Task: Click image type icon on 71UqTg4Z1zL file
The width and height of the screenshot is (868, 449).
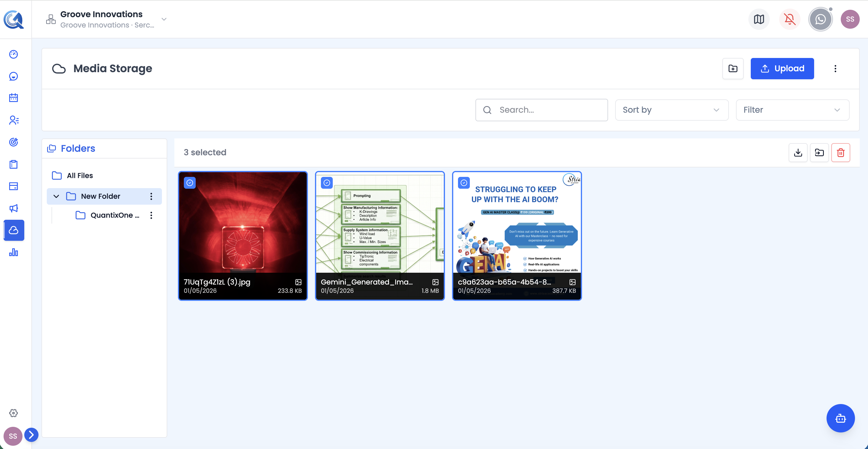Action: [298, 282]
